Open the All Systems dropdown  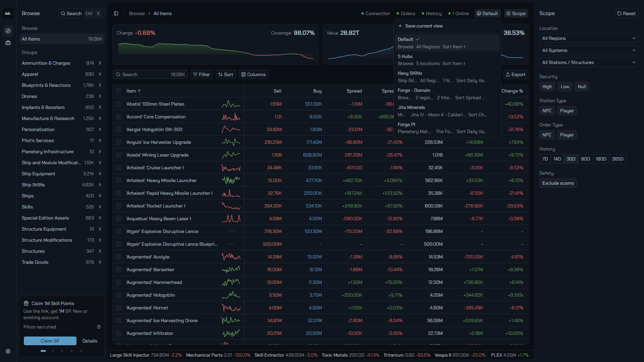[x=589, y=50]
